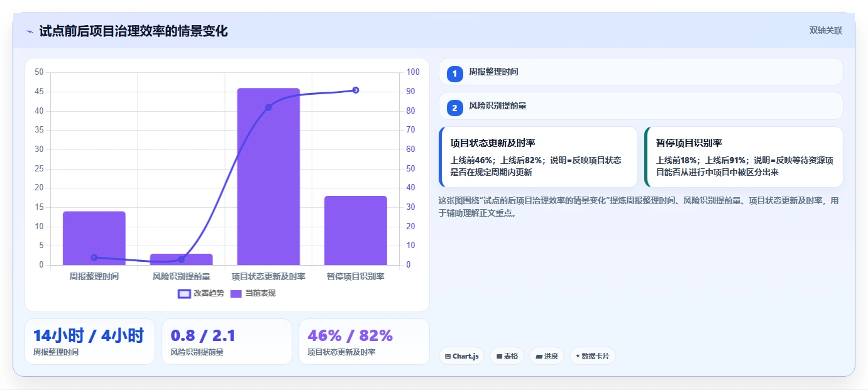Click the number 2 badge for 风险识别提前量
This screenshot has height=390, width=868.
click(x=455, y=108)
